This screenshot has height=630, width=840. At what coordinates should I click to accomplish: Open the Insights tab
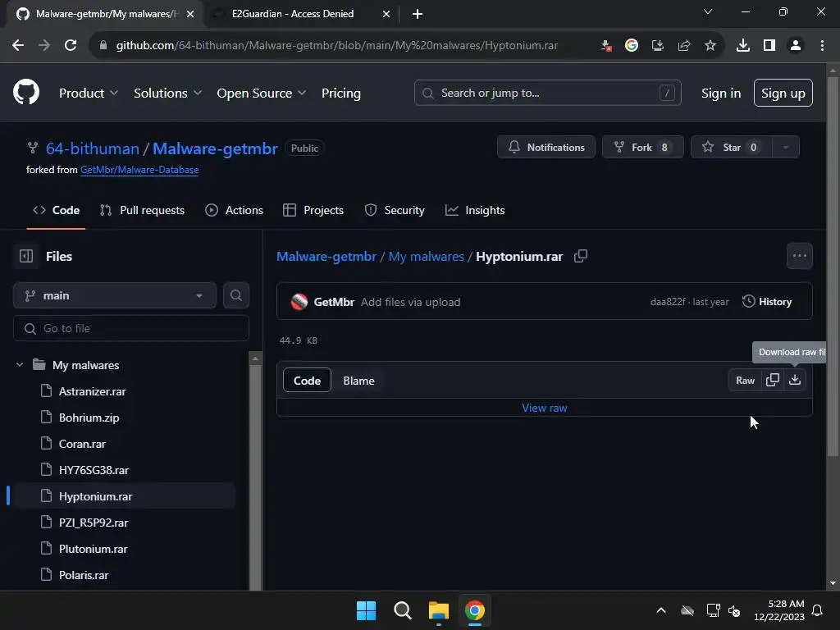(475, 210)
